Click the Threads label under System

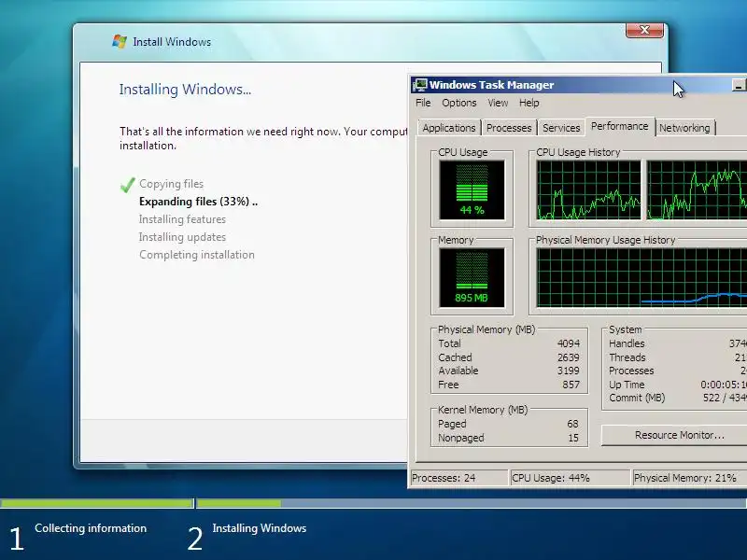tap(627, 357)
